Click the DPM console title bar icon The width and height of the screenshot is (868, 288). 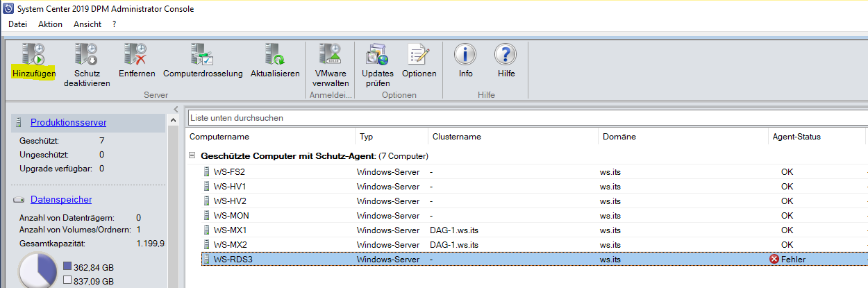pyautogui.click(x=8, y=8)
